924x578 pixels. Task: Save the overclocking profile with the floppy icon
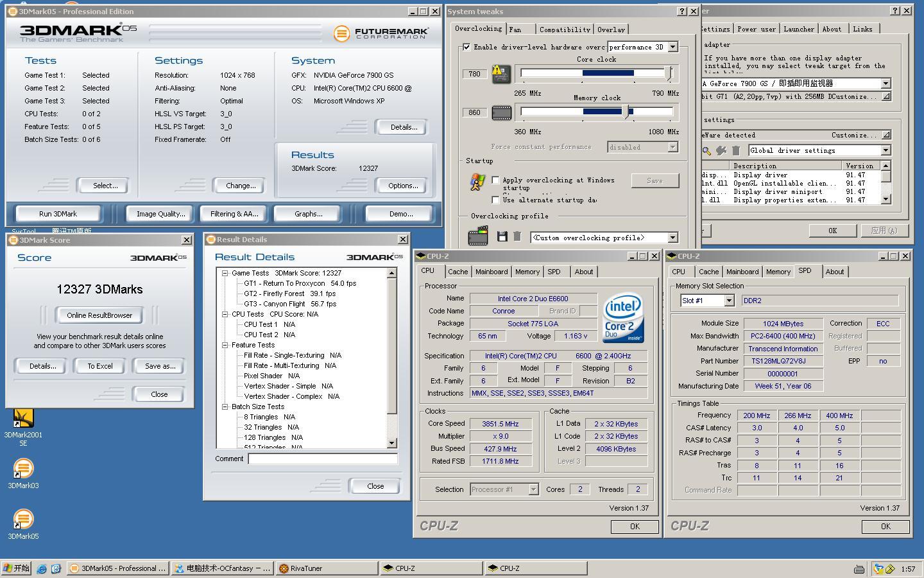[x=502, y=237]
